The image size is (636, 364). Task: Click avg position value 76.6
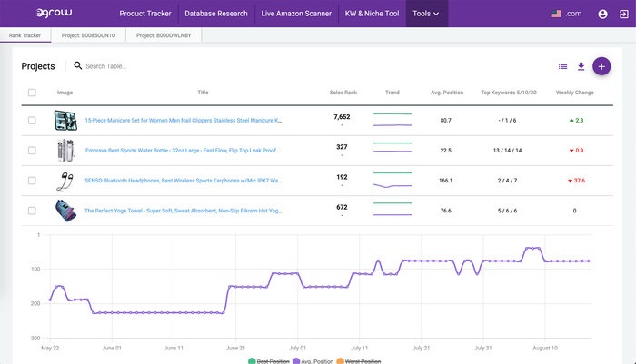445,211
